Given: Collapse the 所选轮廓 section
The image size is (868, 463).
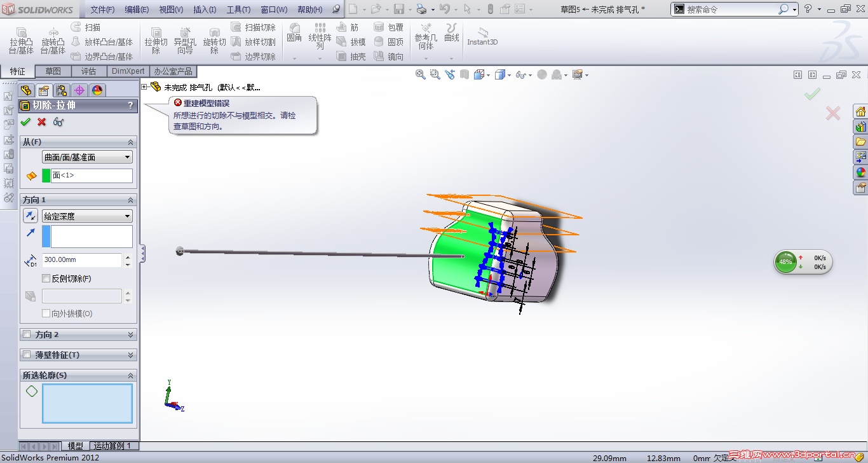Looking at the screenshot, I should click(x=131, y=375).
